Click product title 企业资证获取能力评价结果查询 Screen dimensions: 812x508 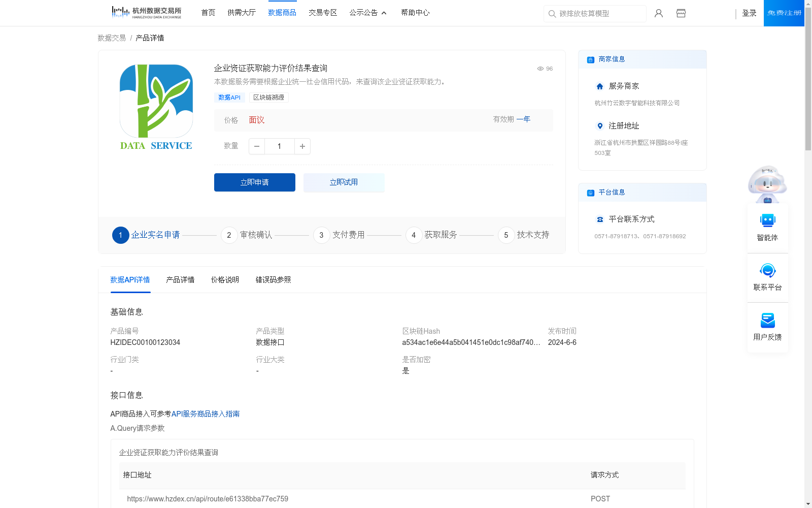[270, 68]
